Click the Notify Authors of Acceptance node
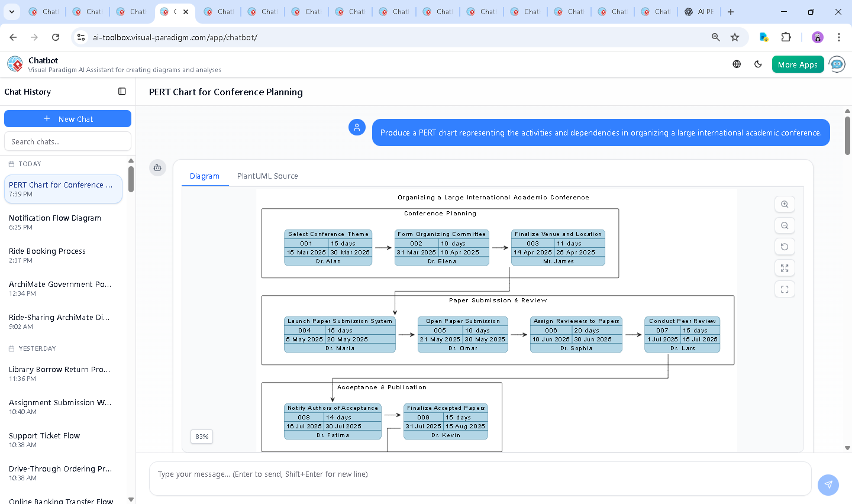 point(333,421)
